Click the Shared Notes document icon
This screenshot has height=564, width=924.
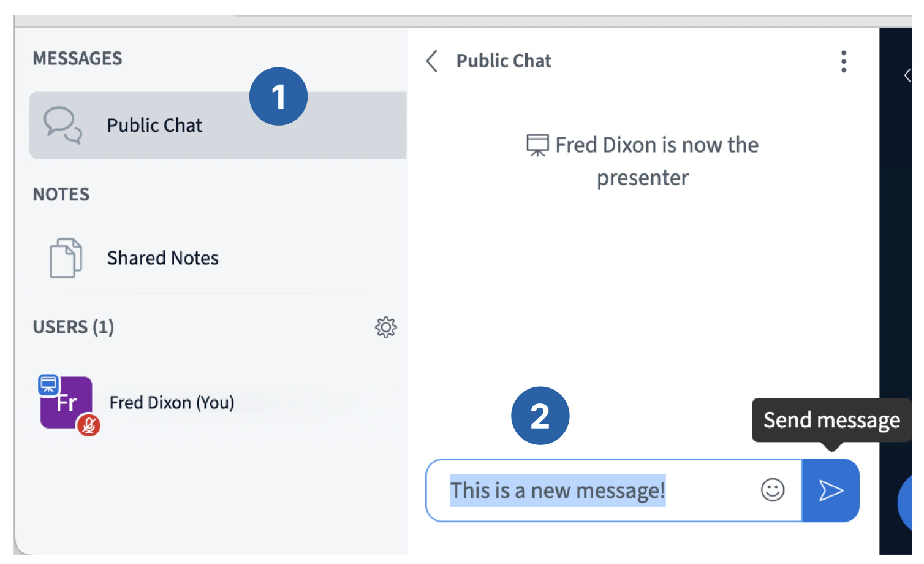click(x=66, y=258)
